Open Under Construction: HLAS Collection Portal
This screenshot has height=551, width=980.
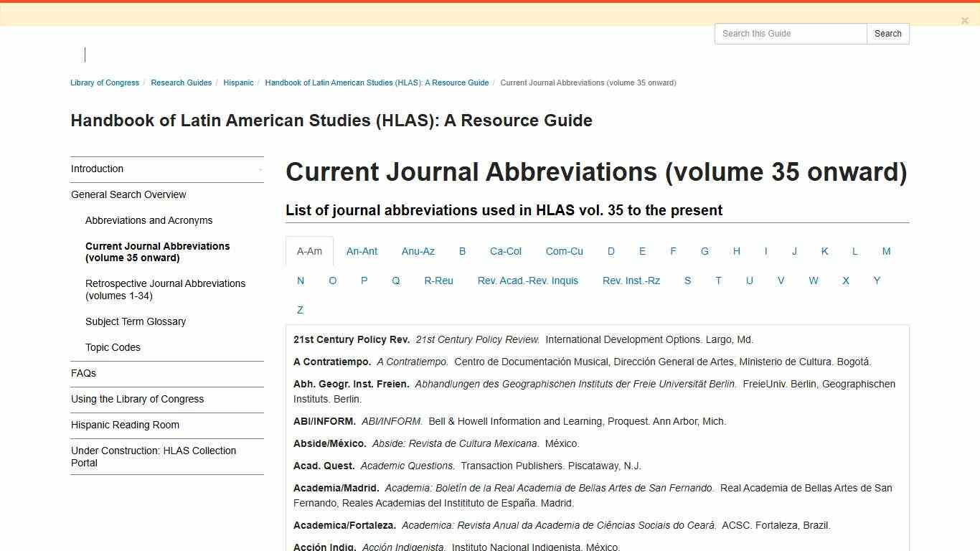click(x=153, y=456)
